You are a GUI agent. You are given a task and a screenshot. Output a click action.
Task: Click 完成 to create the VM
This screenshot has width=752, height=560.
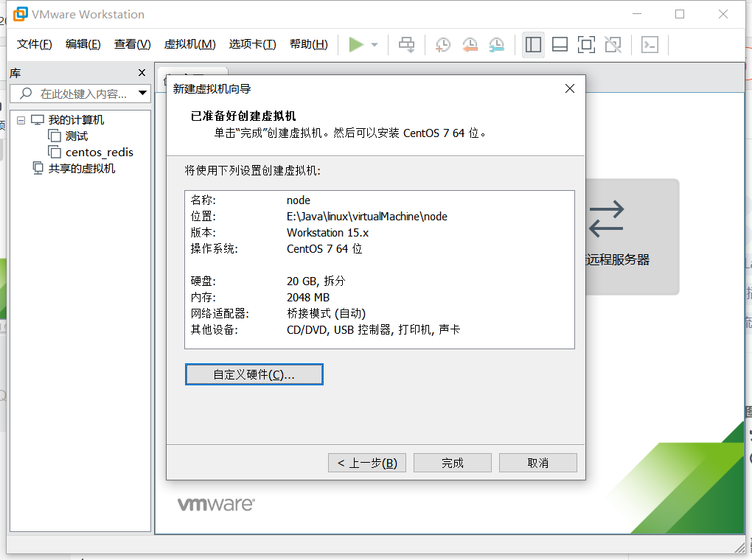[x=452, y=463]
